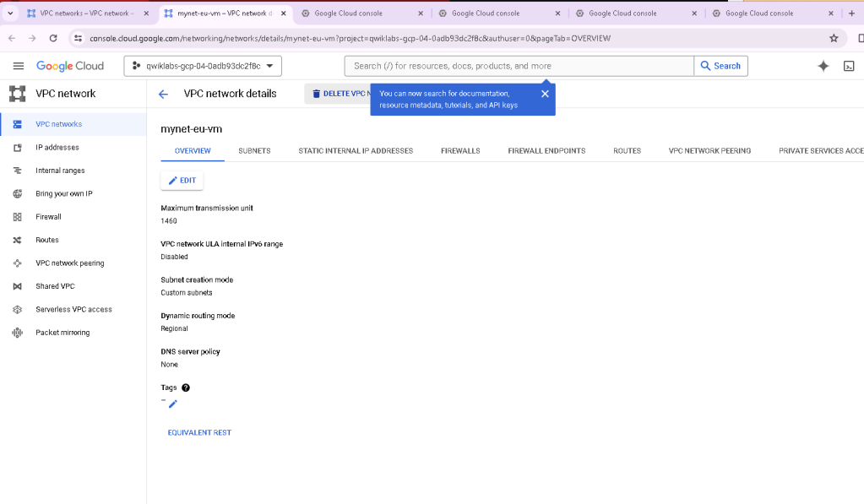Viewport: 864px width, 504px height.
Task: Click the Edit button
Action: 182,181
